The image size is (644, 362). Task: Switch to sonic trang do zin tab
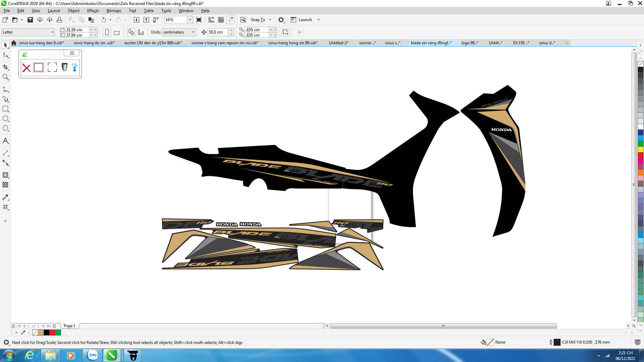tap(94, 43)
